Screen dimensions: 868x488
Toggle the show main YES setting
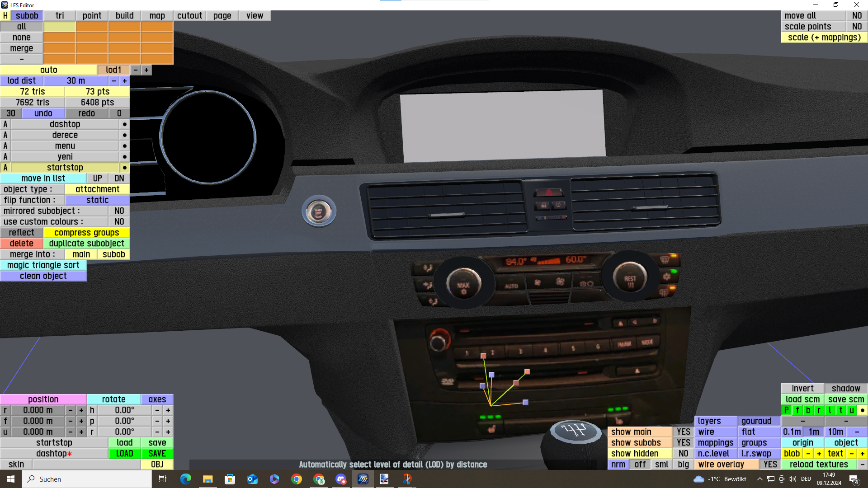pyautogui.click(x=683, y=432)
